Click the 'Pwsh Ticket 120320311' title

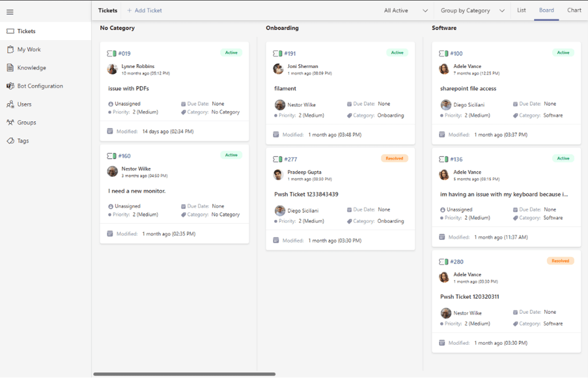(469, 297)
